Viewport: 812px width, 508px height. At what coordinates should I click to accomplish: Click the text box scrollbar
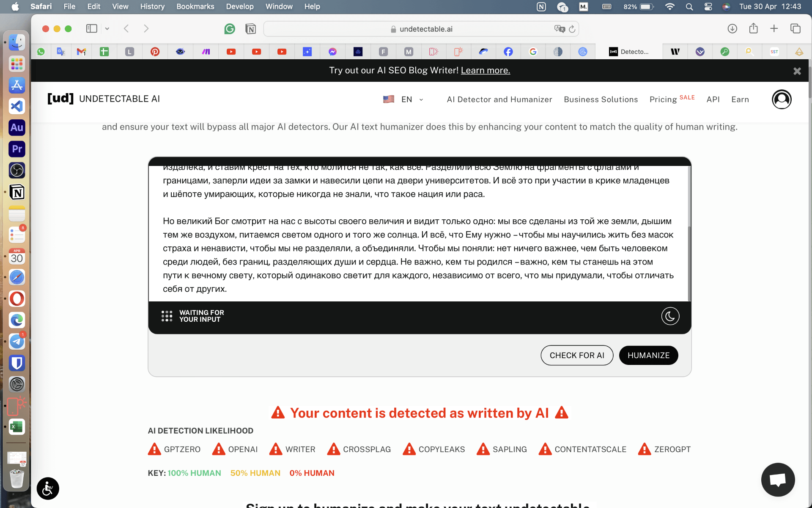click(x=689, y=264)
